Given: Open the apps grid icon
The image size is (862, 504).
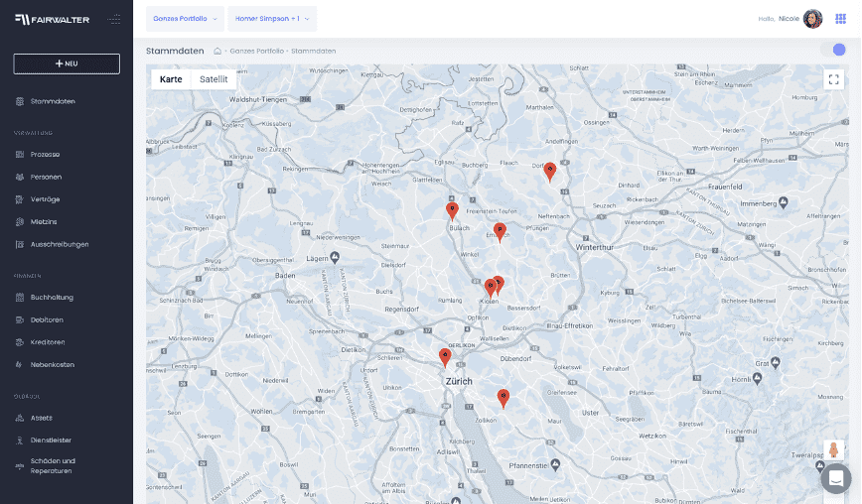Looking at the screenshot, I should (x=840, y=19).
